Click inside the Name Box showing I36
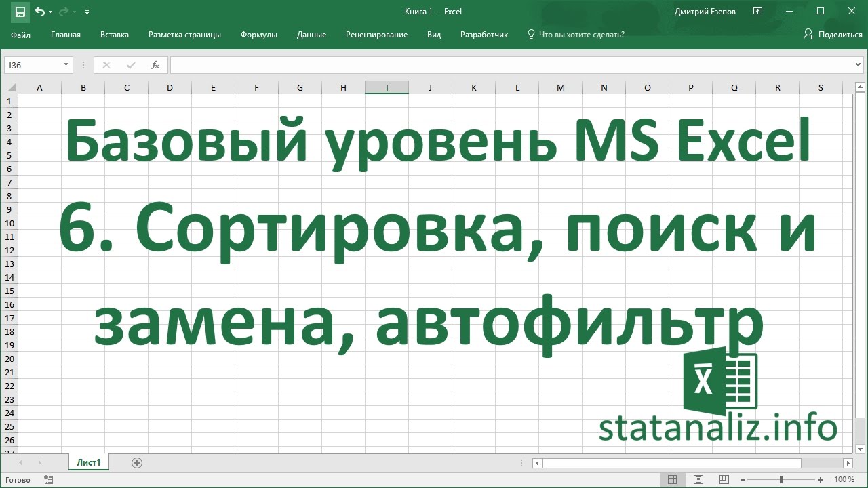This screenshot has height=488, width=868. [x=34, y=65]
